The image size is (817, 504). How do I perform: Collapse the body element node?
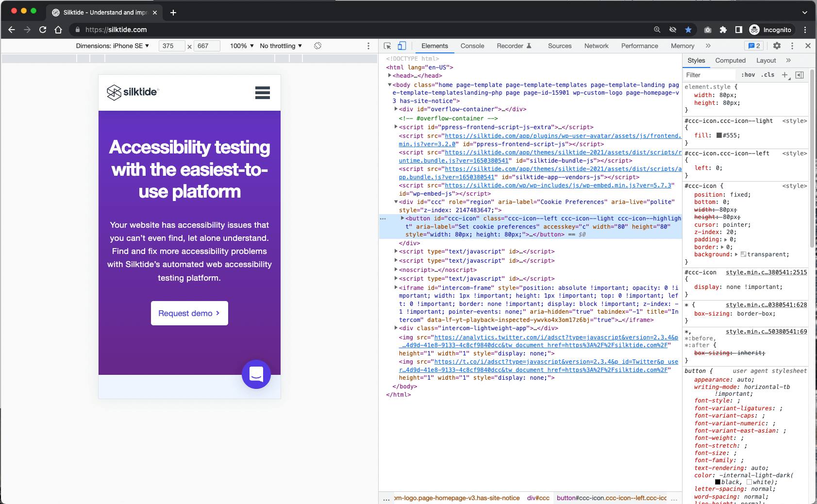pos(389,84)
